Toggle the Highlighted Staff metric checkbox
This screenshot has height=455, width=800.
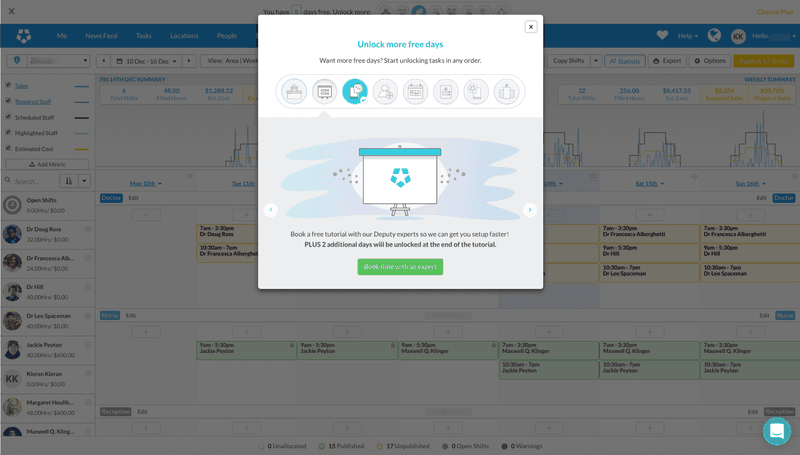(8, 133)
